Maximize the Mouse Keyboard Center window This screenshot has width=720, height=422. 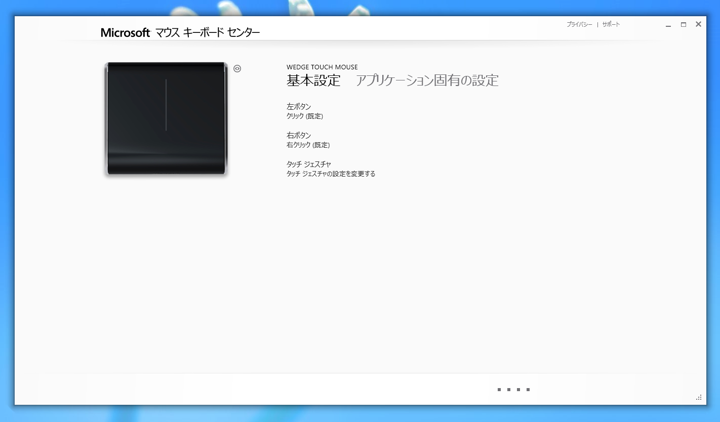coord(683,24)
